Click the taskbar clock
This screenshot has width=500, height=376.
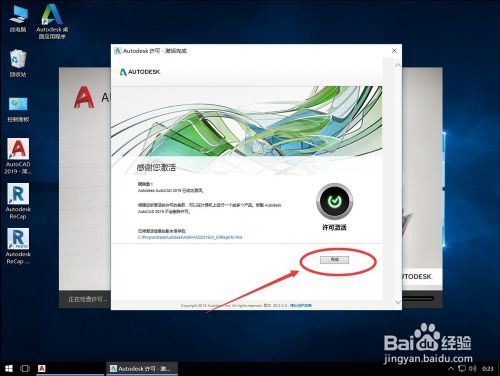(488, 369)
